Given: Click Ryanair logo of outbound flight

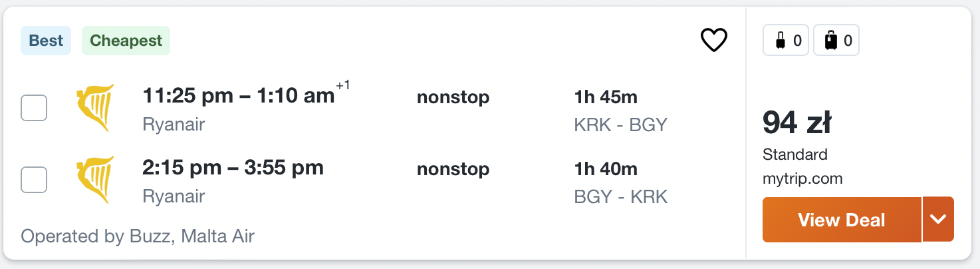Looking at the screenshot, I should (x=96, y=107).
